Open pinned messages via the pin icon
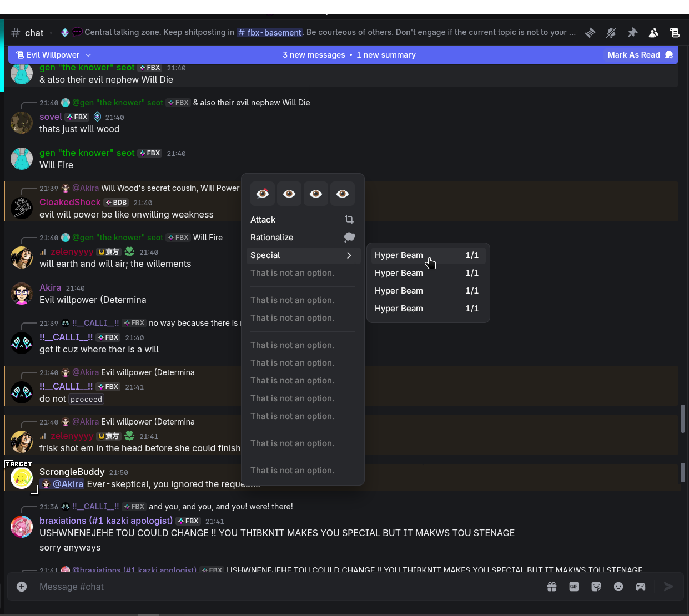This screenshot has width=689, height=616. click(x=632, y=33)
